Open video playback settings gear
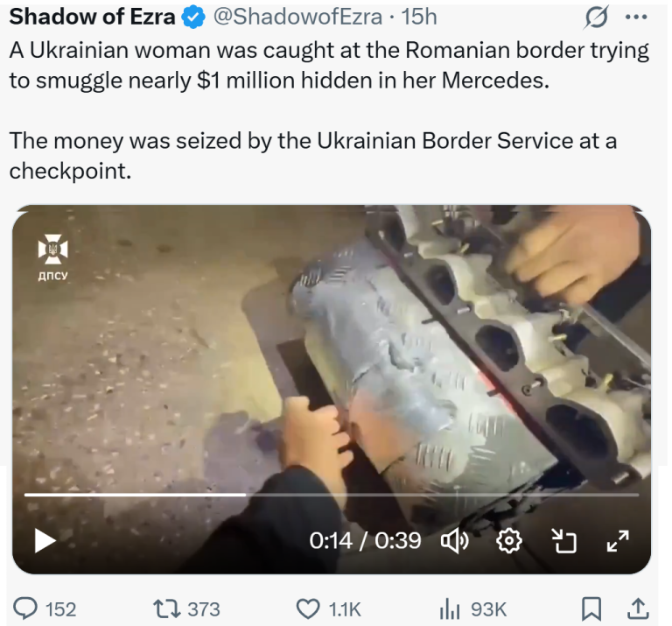This screenshot has width=672, height=626. pos(508,541)
